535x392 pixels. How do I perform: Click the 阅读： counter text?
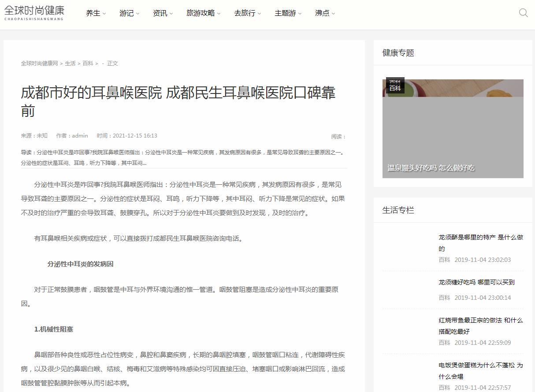(338, 137)
